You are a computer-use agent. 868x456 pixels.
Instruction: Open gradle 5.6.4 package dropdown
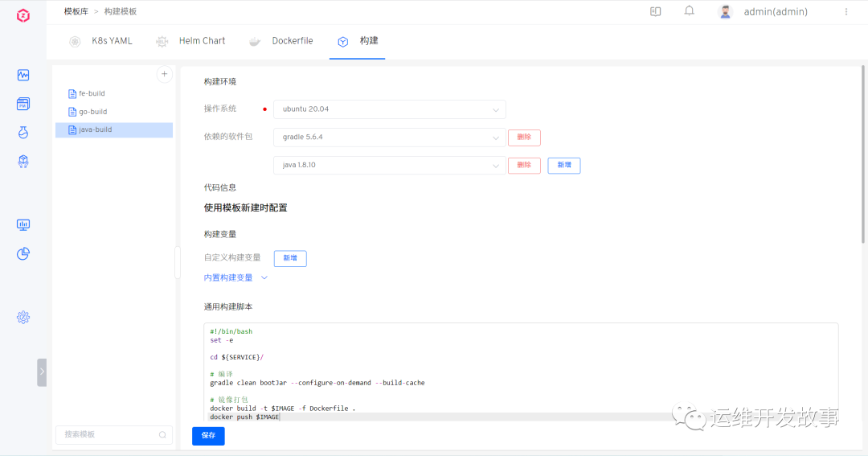point(390,137)
